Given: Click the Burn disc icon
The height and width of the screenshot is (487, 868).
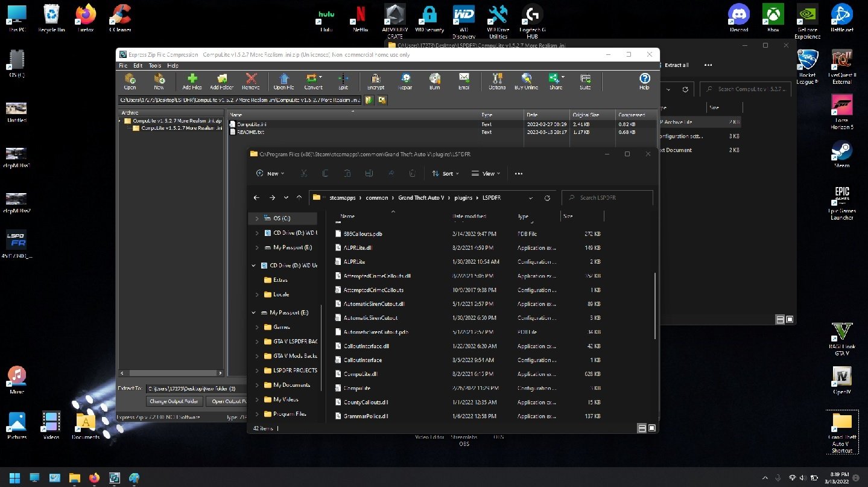Looking at the screenshot, I should (x=434, y=81).
